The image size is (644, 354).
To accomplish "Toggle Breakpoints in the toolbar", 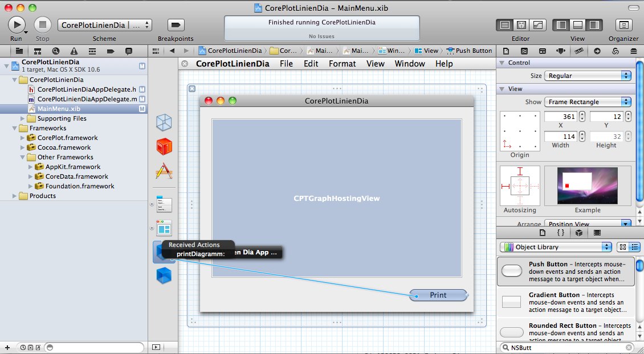I will point(175,25).
